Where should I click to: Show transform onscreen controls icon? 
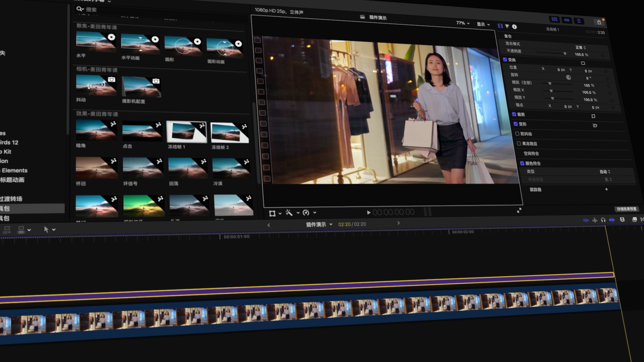tap(583, 63)
